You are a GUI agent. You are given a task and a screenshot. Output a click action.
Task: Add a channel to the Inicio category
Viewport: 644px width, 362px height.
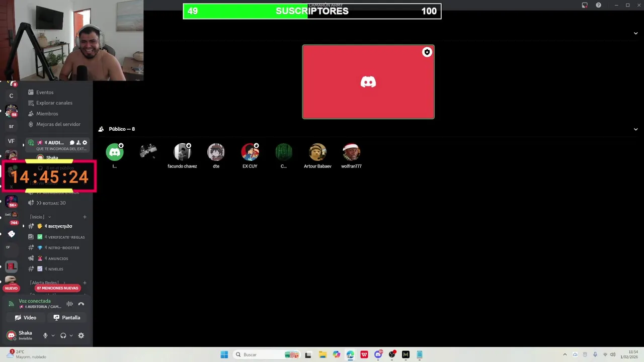tap(85, 217)
